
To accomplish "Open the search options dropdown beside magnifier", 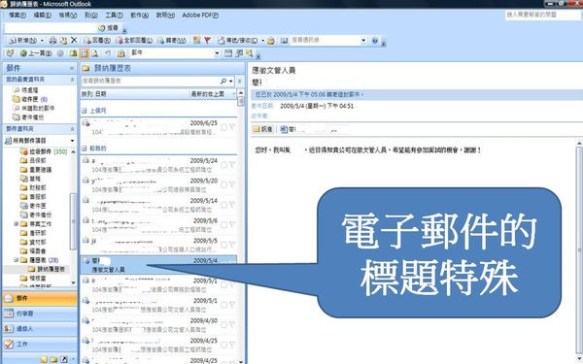I will tap(231, 81).
